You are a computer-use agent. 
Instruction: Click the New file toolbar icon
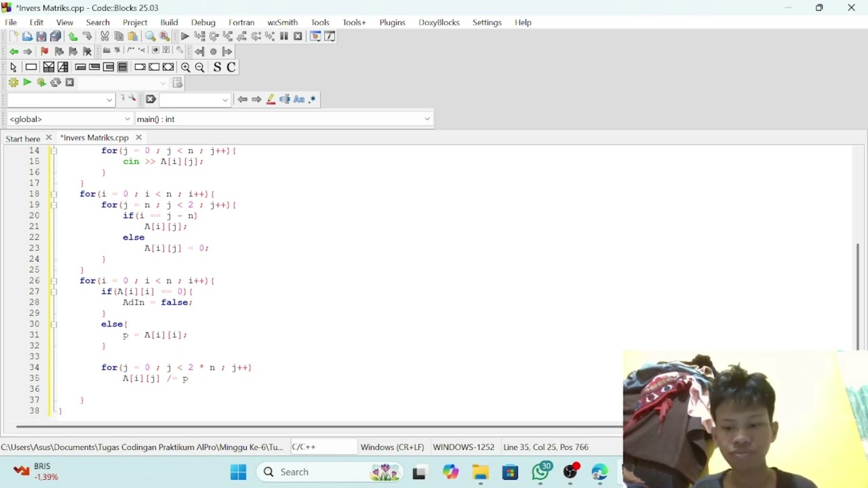(x=13, y=37)
